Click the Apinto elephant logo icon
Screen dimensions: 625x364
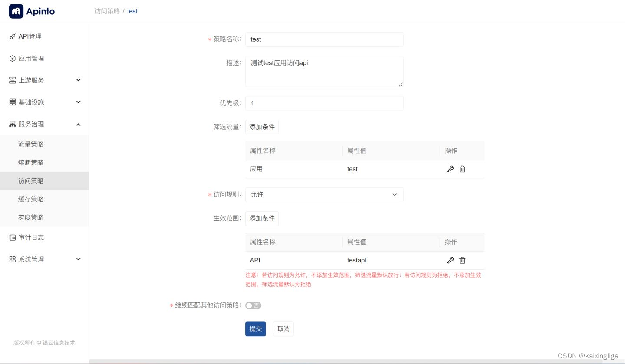tap(16, 11)
